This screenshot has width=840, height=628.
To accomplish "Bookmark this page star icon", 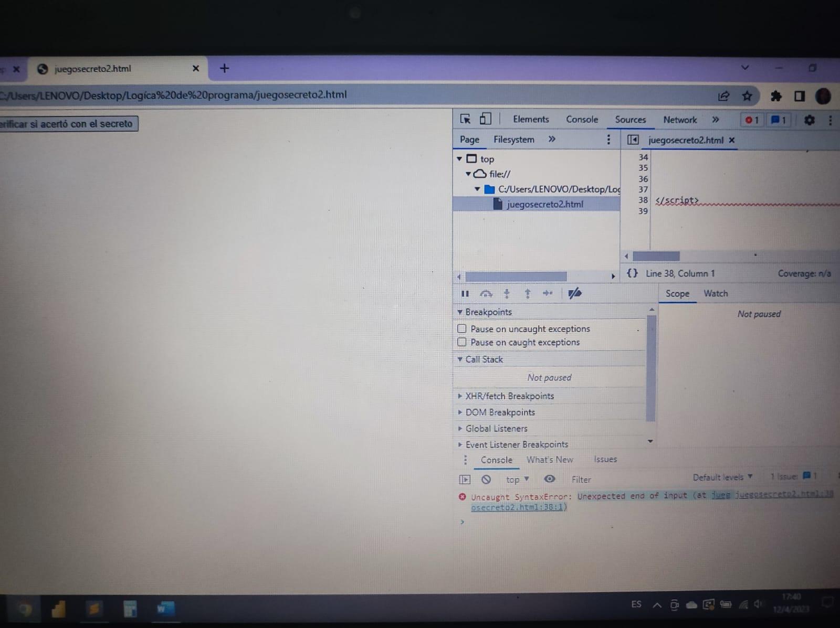I will [747, 95].
